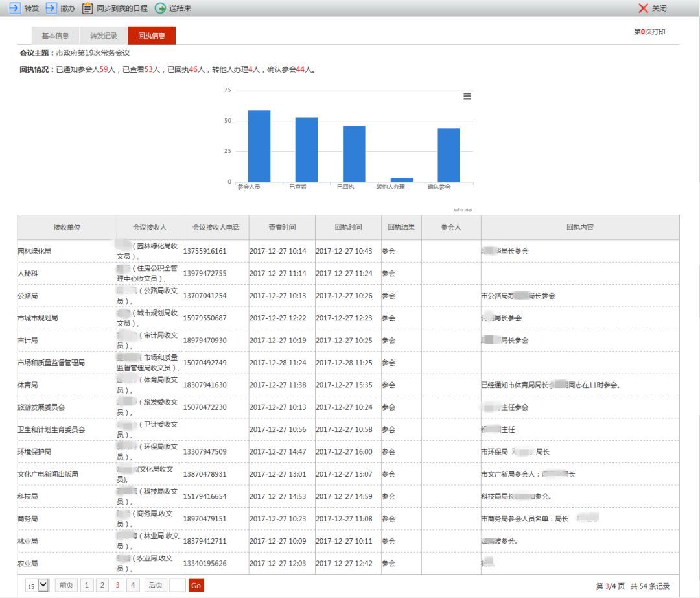Click the 接收单位 column header

coord(67,228)
